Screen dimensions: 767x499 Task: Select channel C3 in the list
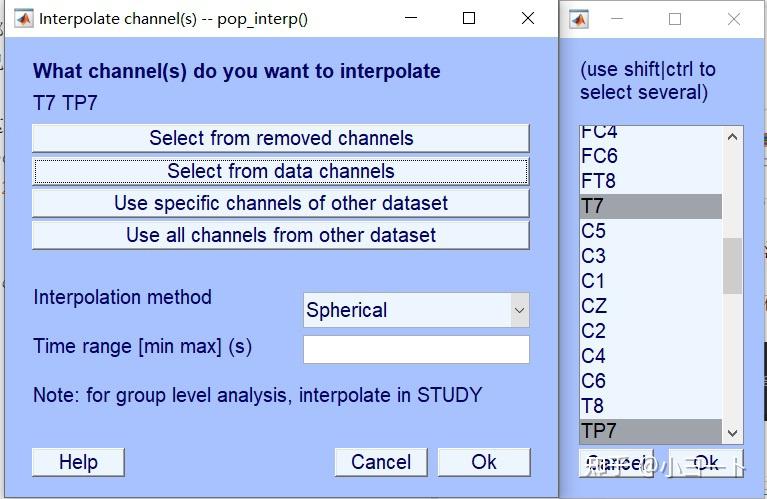point(594,256)
